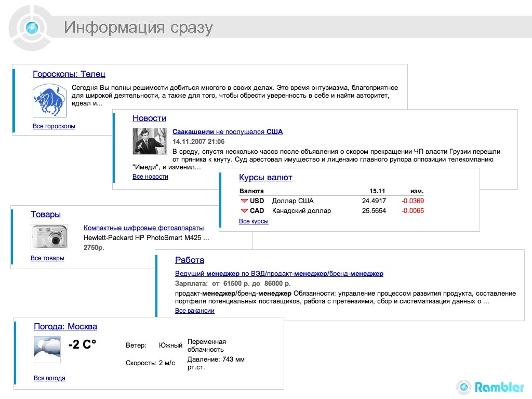Select the Зарплата salary range text

pos(233,284)
